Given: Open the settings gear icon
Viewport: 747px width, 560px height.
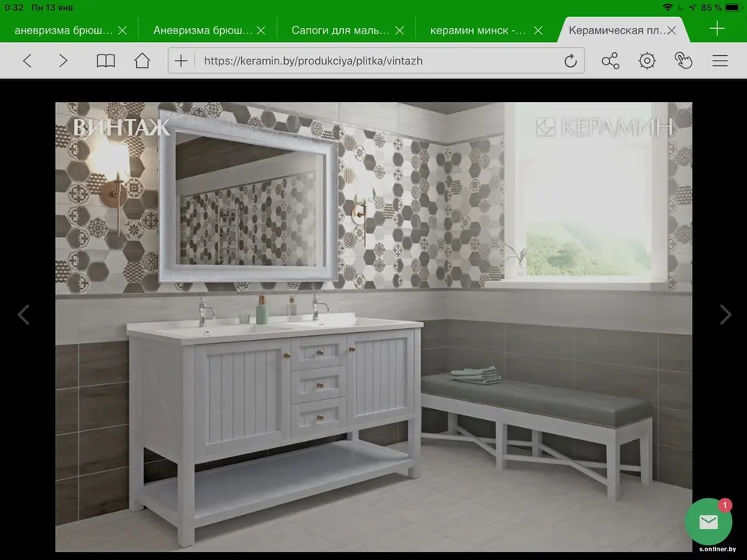Looking at the screenshot, I should tap(647, 61).
